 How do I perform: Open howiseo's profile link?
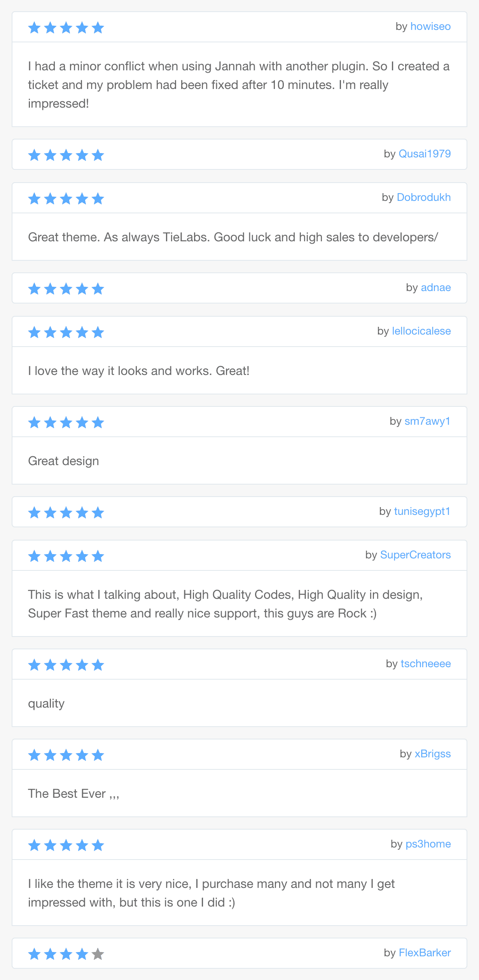point(430,26)
